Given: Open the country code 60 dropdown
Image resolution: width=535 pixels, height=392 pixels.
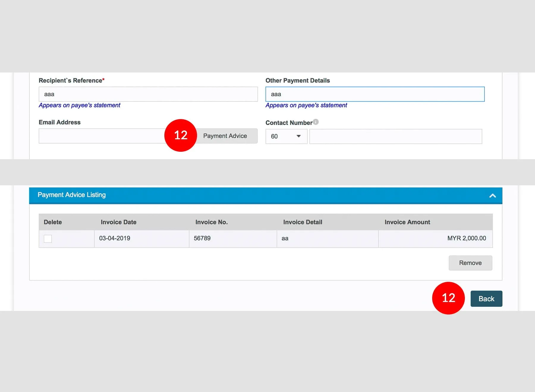Looking at the screenshot, I should tap(286, 136).
